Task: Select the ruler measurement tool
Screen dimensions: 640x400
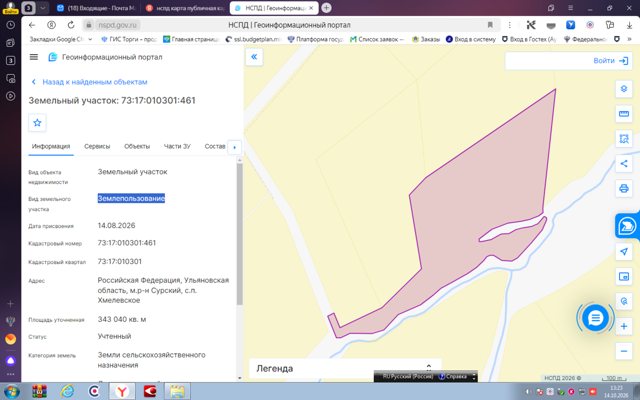Action: [x=624, y=114]
